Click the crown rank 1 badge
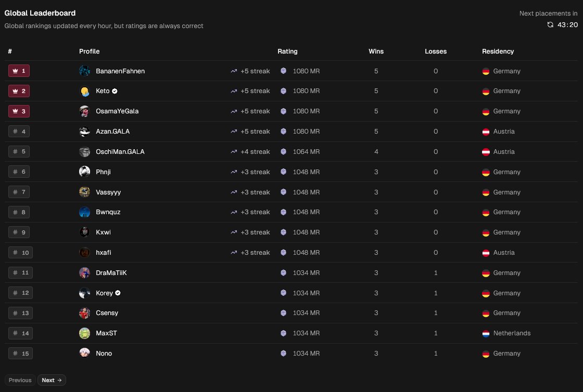The height and width of the screenshot is (392, 583). click(19, 71)
